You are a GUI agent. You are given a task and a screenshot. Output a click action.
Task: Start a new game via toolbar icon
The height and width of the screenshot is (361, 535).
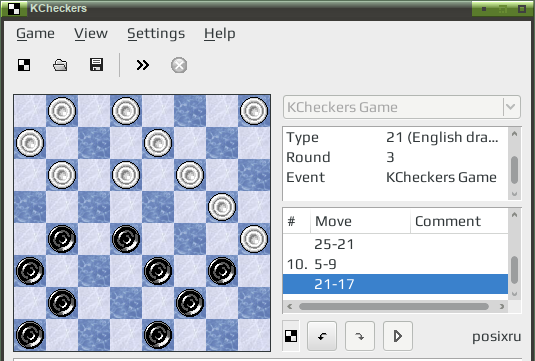click(24, 65)
